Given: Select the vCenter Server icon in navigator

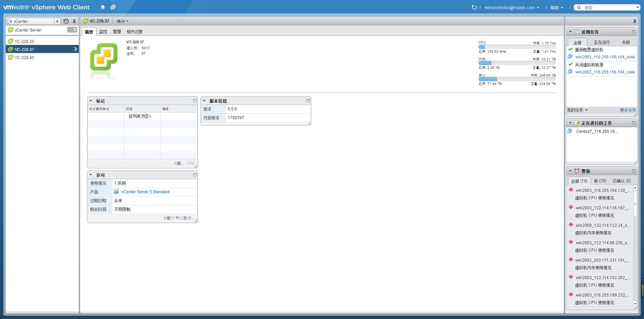Looking at the screenshot, I should click(11, 30).
